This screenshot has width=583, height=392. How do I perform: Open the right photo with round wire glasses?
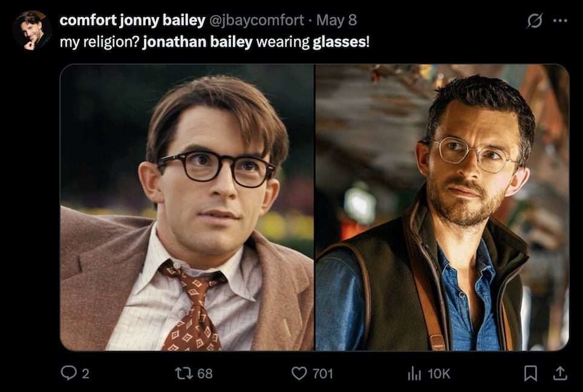[442, 207]
